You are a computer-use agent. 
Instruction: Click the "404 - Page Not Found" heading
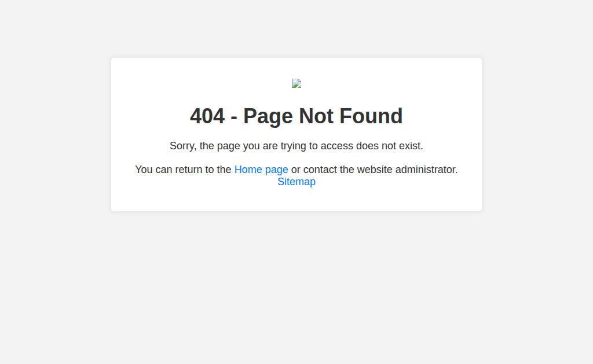click(296, 116)
